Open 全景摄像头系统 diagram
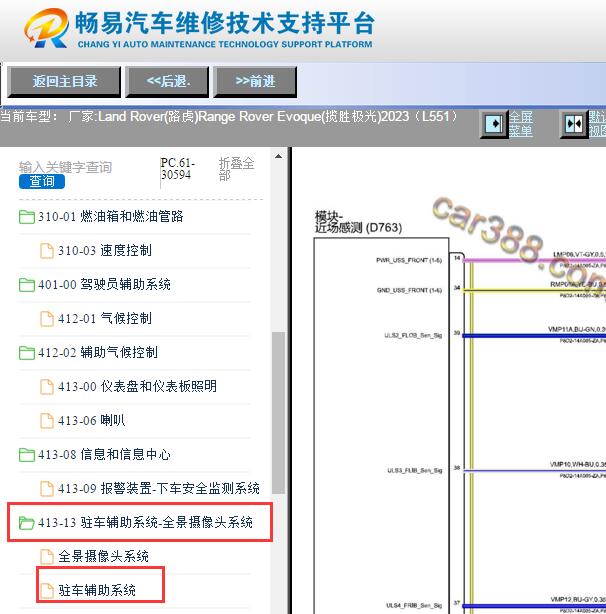This screenshot has height=614, width=606. tap(103, 557)
